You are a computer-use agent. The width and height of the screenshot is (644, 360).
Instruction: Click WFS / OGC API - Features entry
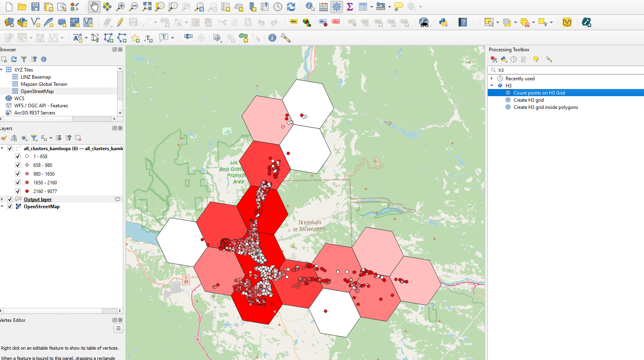click(x=41, y=105)
